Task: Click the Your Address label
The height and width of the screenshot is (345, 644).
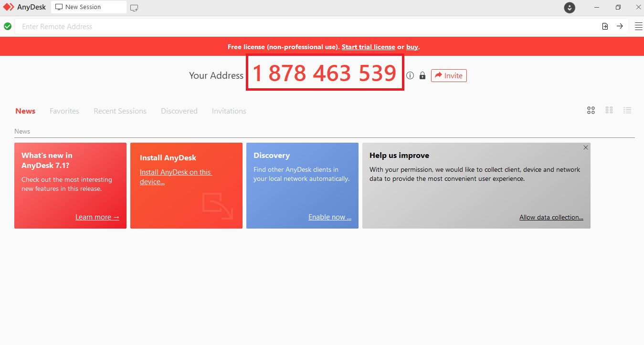Action: pos(216,75)
